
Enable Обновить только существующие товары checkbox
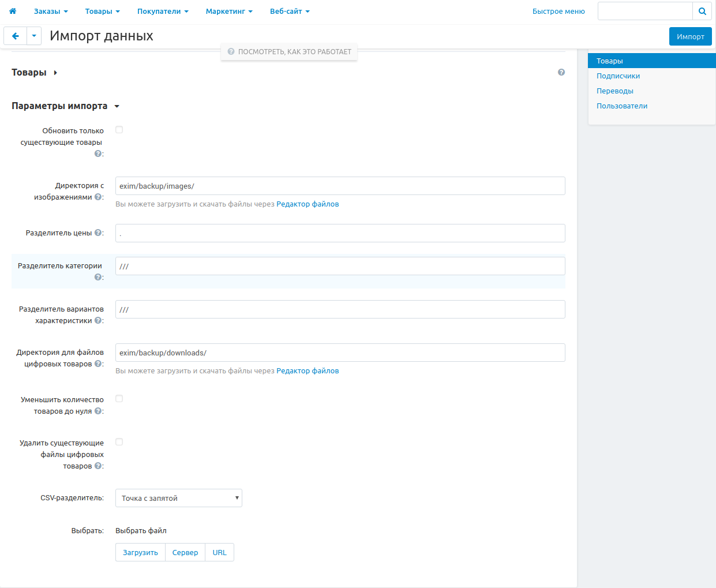[x=119, y=130]
